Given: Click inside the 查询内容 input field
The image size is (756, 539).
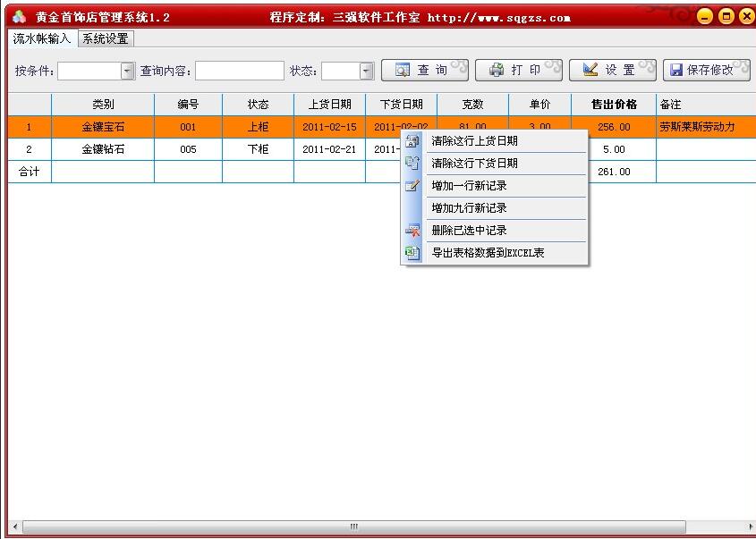Looking at the screenshot, I should pos(238,69).
